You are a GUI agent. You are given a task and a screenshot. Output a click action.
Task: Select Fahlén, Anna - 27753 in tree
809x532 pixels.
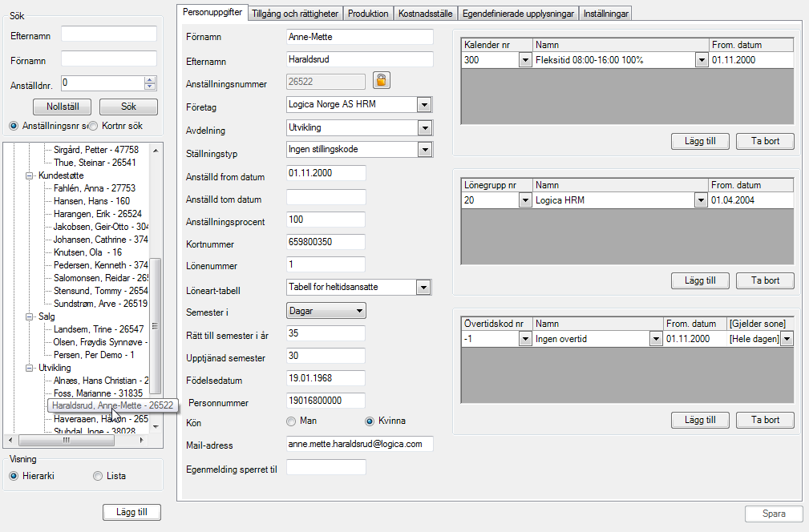pyautogui.click(x=95, y=188)
